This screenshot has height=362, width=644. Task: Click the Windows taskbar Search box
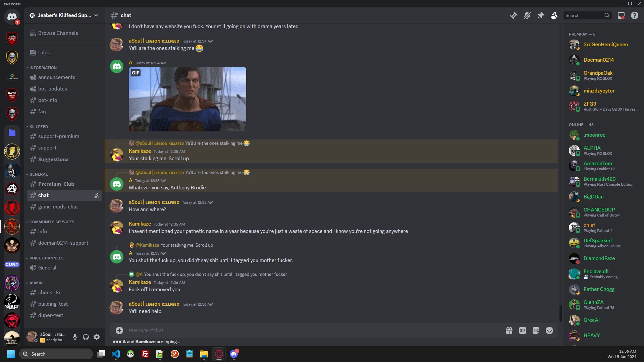pyautogui.click(x=56, y=354)
